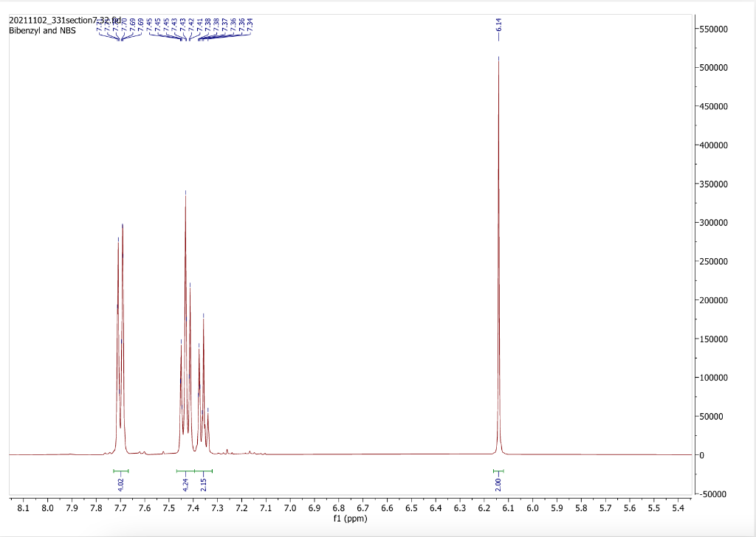Viewport: 756px width, 537px height.
Task: Click the green integral bracket under 4.02
Action: tap(120, 470)
